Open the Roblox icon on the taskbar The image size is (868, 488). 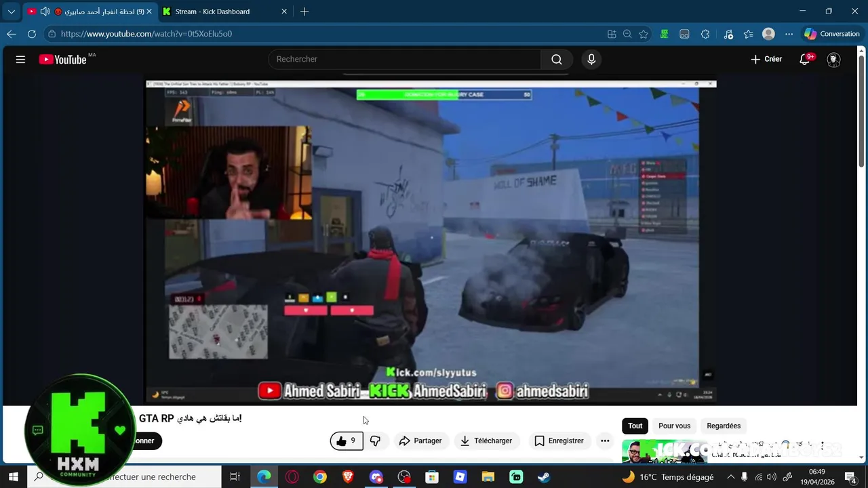coord(460,477)
